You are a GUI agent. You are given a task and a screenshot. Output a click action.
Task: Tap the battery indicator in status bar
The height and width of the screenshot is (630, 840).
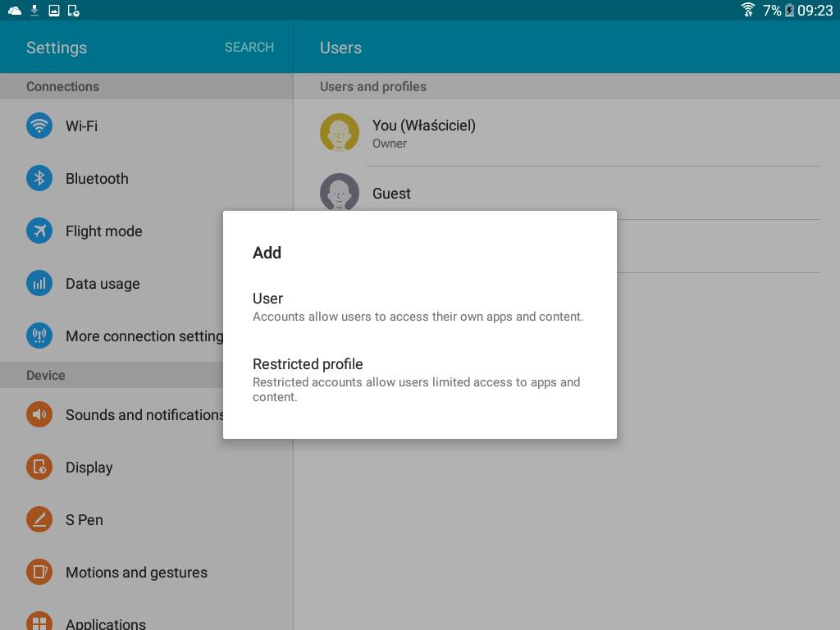click(789, 11)
